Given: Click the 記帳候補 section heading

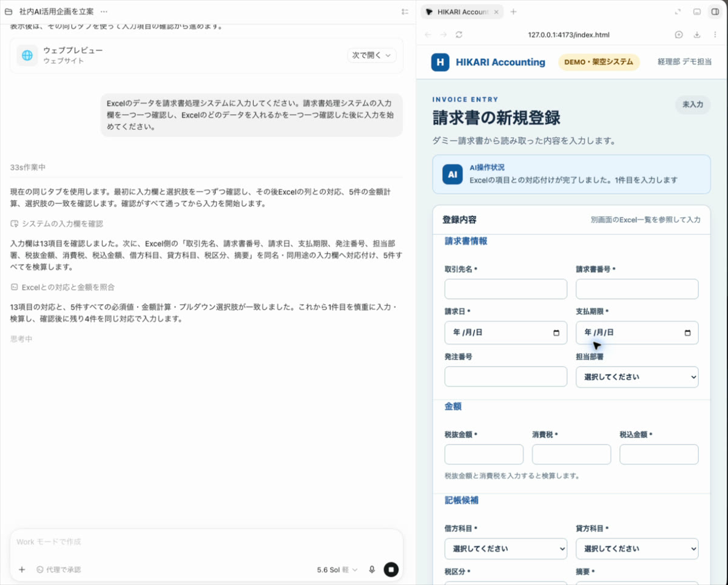Looking at the screenshot, I should (462, 501).
